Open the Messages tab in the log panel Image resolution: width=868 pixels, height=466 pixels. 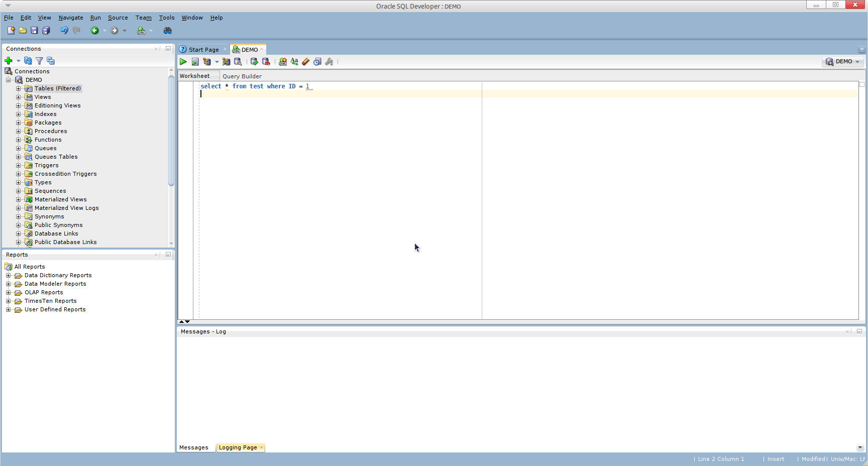[193, 447]
